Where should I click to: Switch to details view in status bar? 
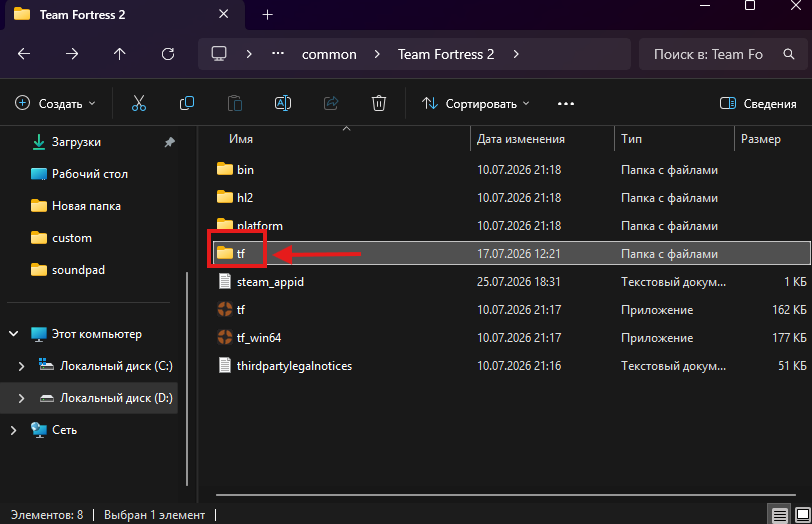779,515
